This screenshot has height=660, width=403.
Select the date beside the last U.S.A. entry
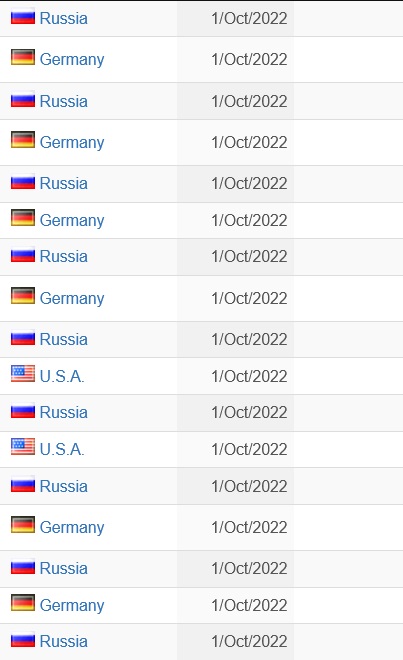pos(249,449)
